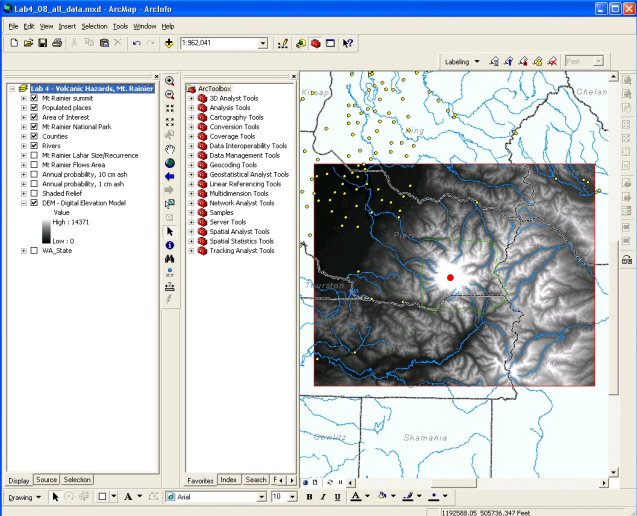This screenshot has width=637, height=516.
Task: Close the ArcToolbox panel
Action: click(x=294, y=76)
